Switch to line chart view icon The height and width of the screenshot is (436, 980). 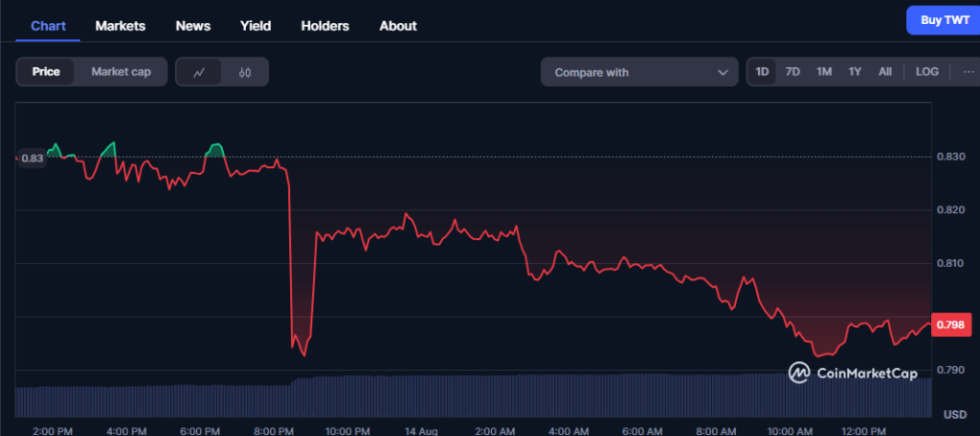pos(199,72)
